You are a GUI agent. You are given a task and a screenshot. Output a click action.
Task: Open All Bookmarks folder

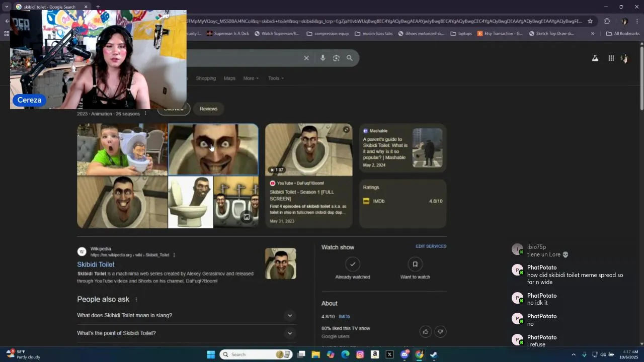click(x=623, y=34)
